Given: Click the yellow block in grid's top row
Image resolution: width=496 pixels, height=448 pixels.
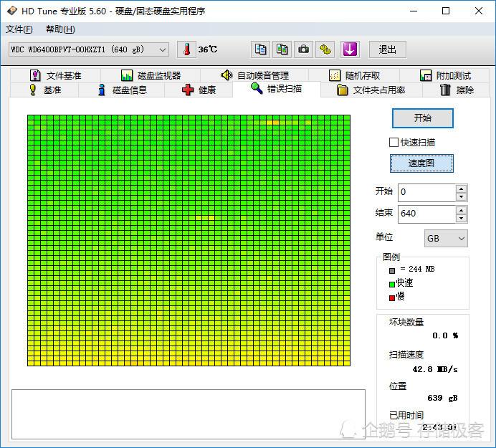Looking at the screenshot, I should [272, 123].
